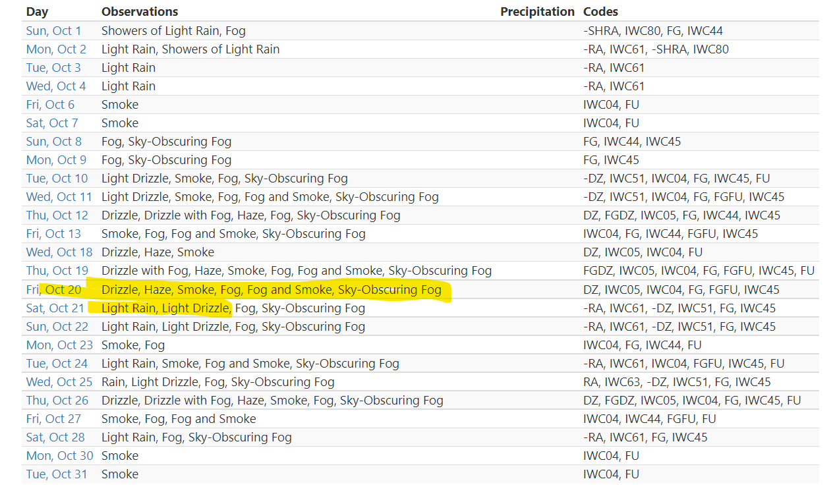Open the Mon, Oct 23 entry
The image size is (835, 504).
point(59,345)
